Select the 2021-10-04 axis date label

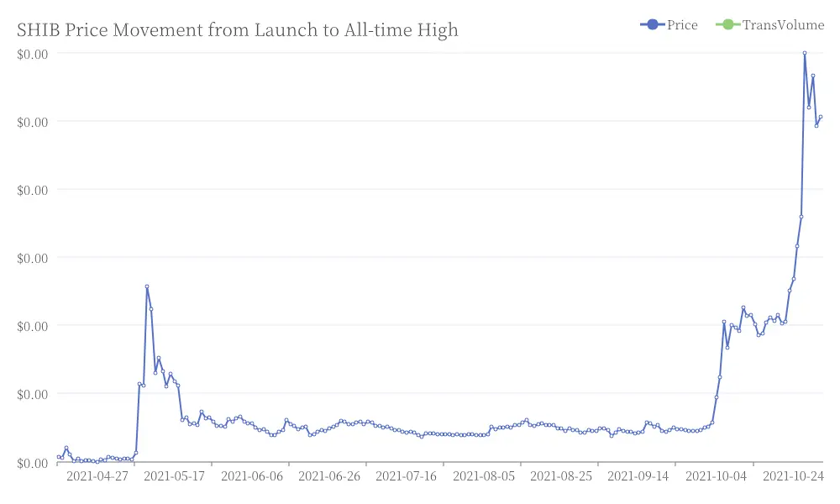coord(716,475)
